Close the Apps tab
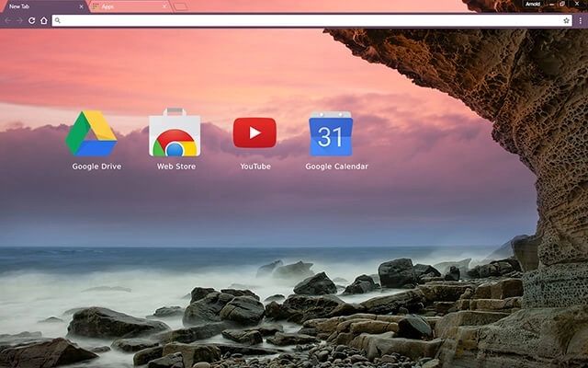This screenshot has width=588, height=368. [164, 6]
